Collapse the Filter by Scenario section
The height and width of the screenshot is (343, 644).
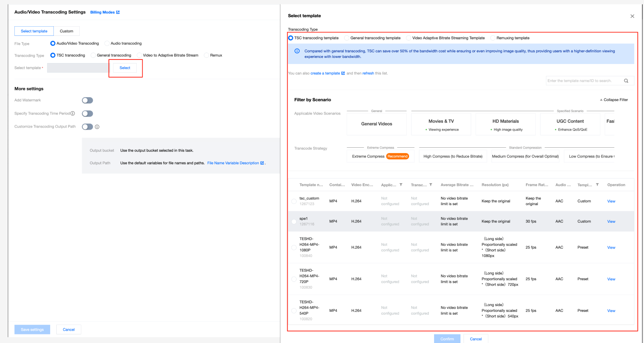tap(614, 100)
